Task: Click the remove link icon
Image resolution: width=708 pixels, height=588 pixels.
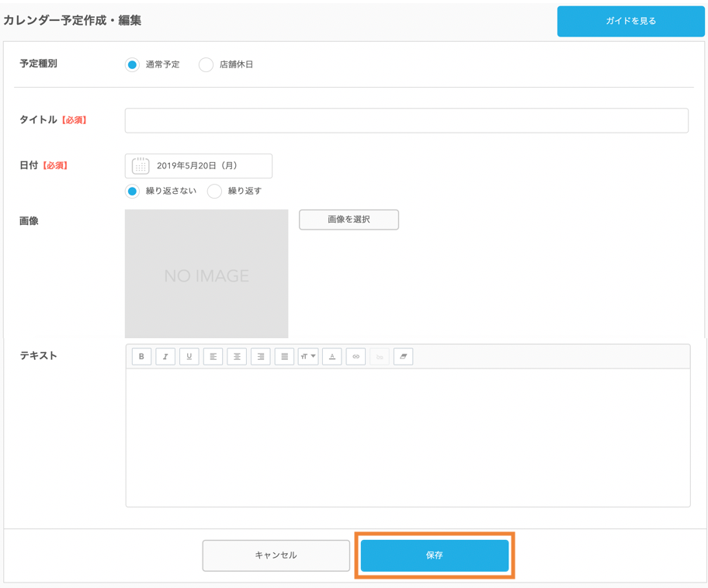Action: pyautogui.click(x=380, y=357)
